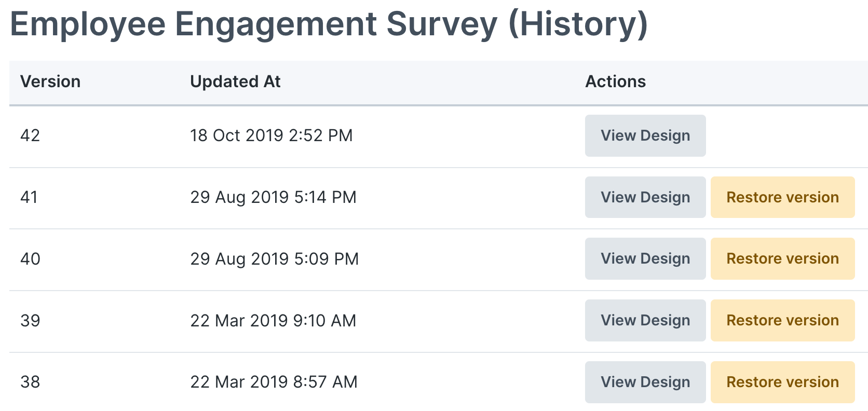Click the date 29 Aug 2019 5:14 PM

coord(273,197)
